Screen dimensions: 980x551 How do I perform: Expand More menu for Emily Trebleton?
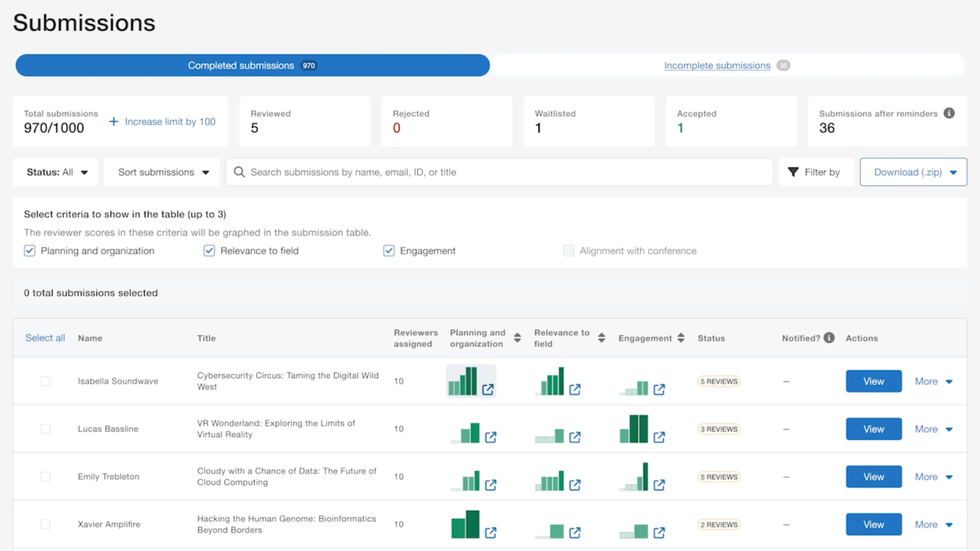[933, 477]
